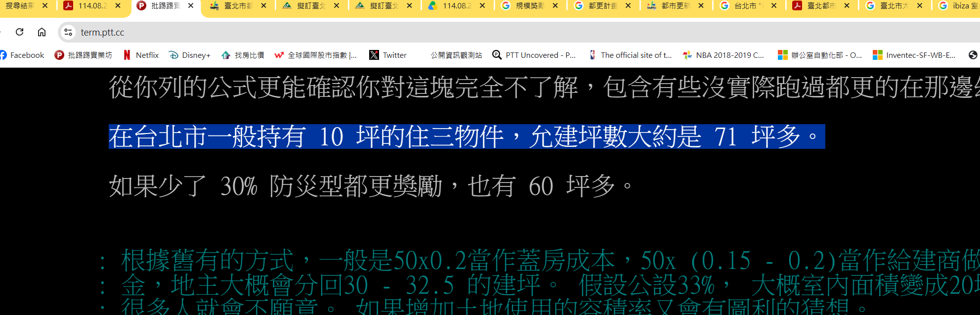The height and width of the screenshot is (315, 980).
Task: View site information for term.ptt.cc
Action: click(x=68, y=32)
